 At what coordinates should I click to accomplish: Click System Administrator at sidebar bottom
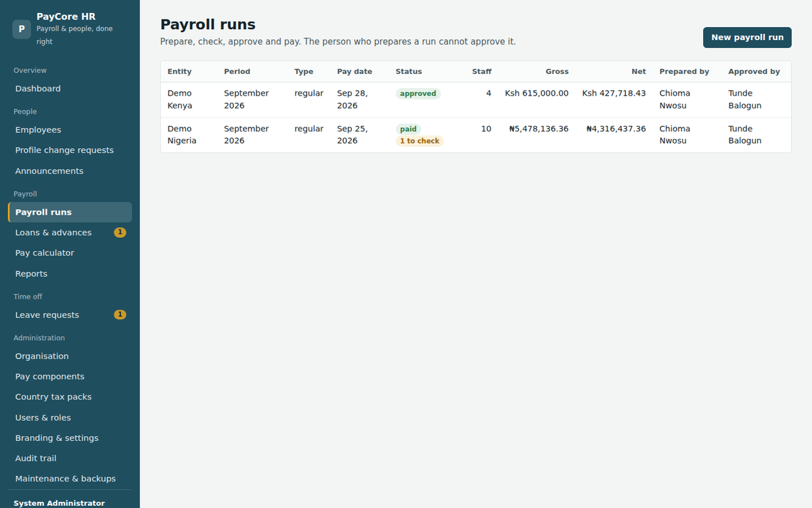59,503
